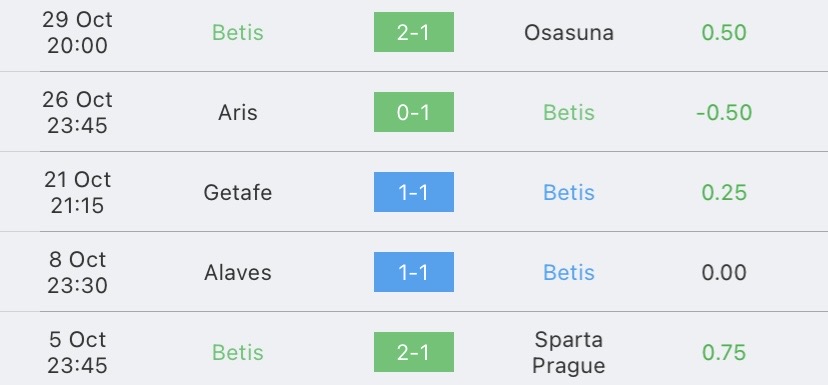Select the Aris vs Betis 0-1 score box
The height and width of the screenshot is (385, 828).
(x=413, y=112)
